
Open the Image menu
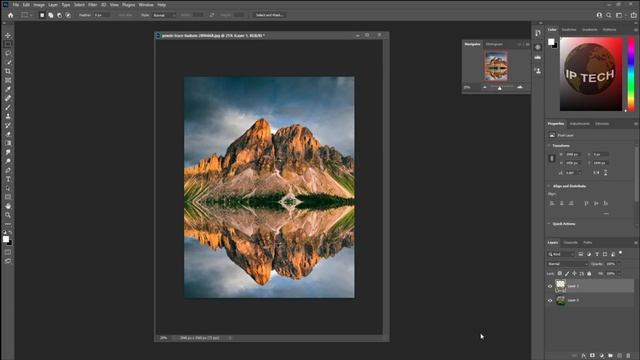39,5
